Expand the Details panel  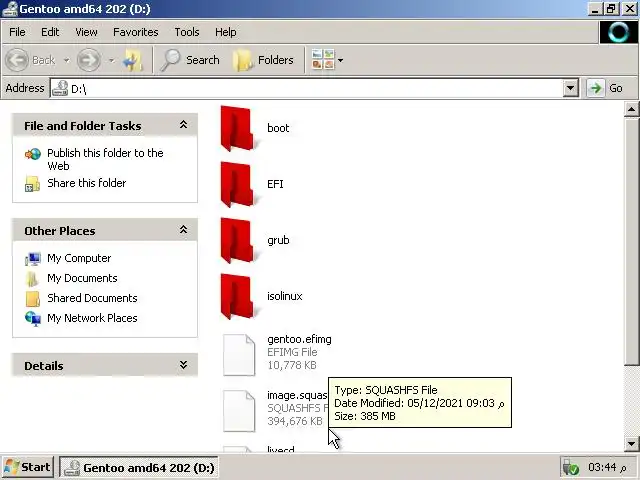[x=183, y=365]
